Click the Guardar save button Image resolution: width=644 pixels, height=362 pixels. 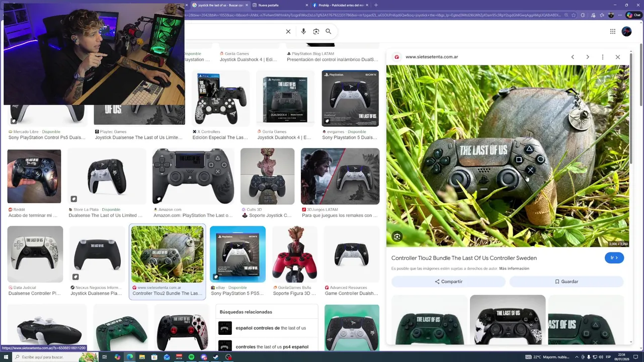tap(567, 282)
